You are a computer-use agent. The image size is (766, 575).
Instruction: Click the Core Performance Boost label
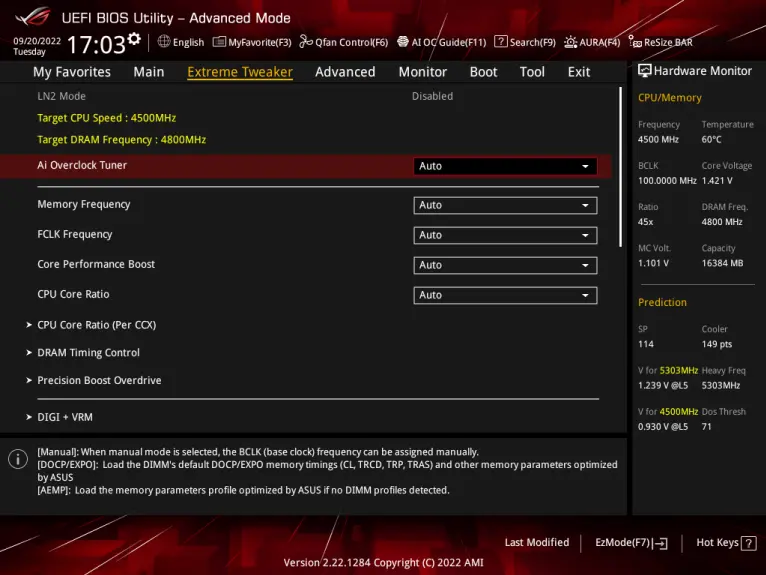(96, 264)
